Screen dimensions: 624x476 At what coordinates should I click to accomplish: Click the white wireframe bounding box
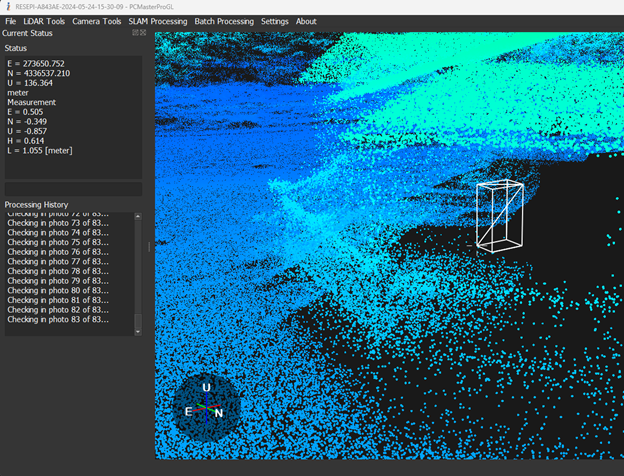pyautogui.click(x=499, y=215)
